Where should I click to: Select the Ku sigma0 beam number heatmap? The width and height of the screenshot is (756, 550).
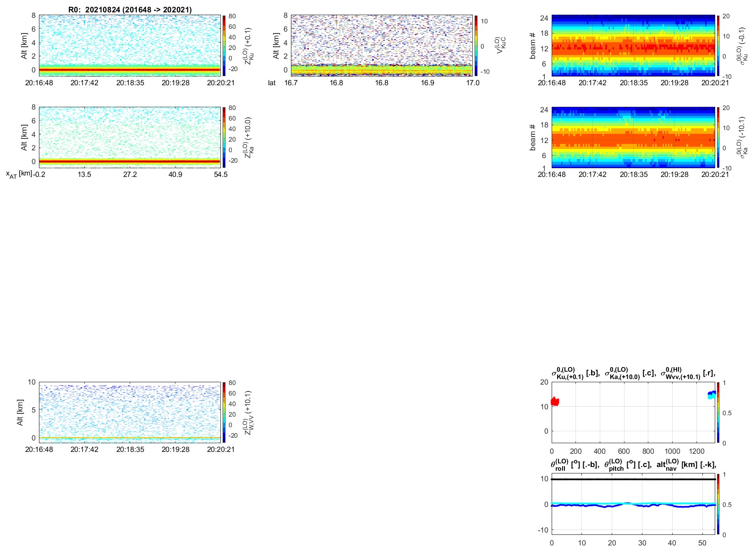point(633,45)
